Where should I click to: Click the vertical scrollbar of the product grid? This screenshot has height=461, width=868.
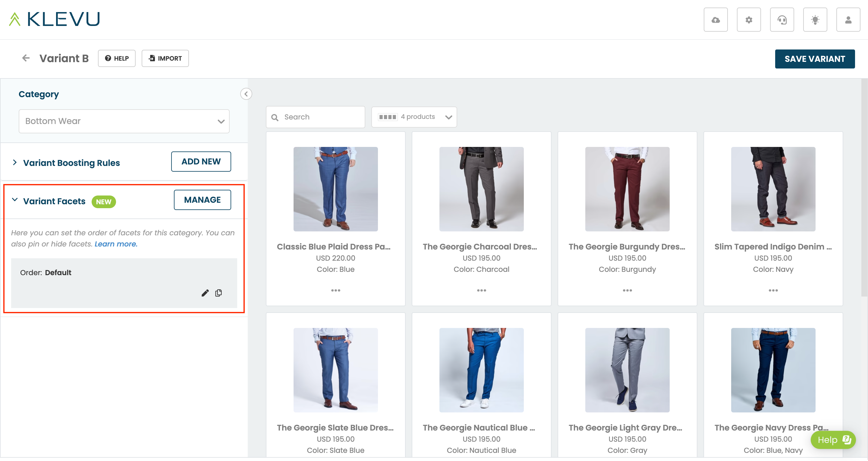coord(864,187)
